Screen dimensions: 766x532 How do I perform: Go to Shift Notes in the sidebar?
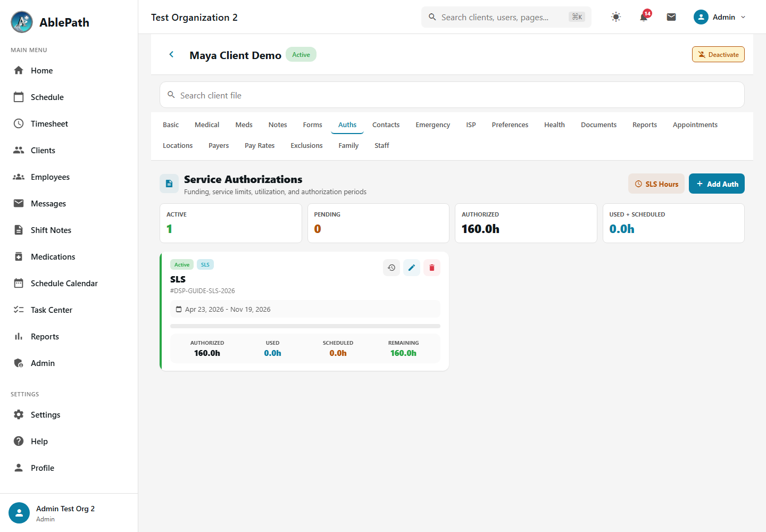(69, 230)
